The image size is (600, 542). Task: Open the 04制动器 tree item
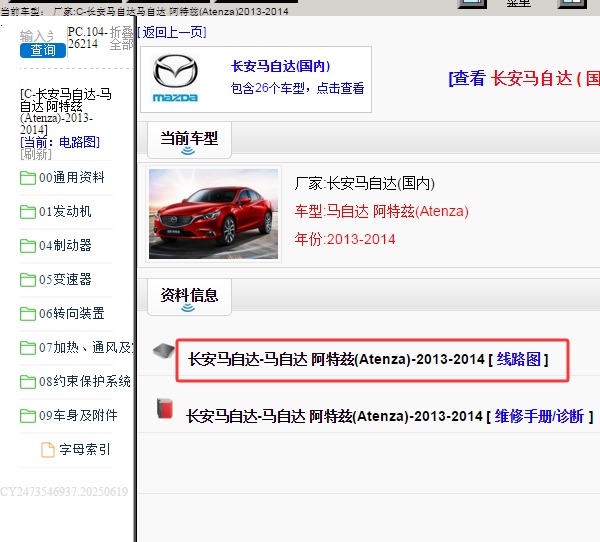[65, 245]
